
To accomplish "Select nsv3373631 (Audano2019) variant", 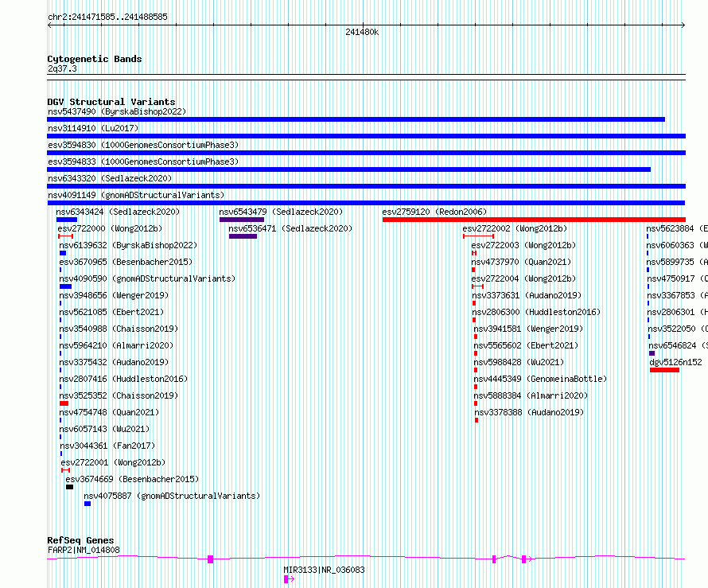I will point(527,295).
